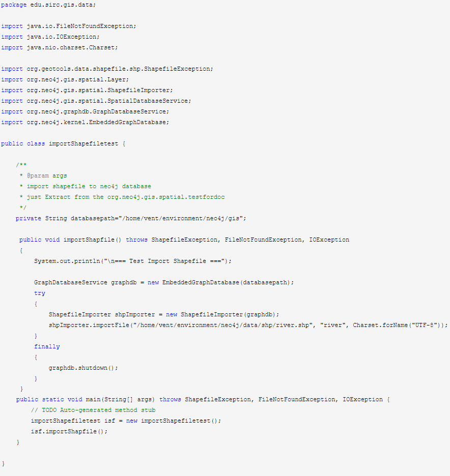Click the isf.importShapfile() call
The image size is (450, 476).
point(69,431)
